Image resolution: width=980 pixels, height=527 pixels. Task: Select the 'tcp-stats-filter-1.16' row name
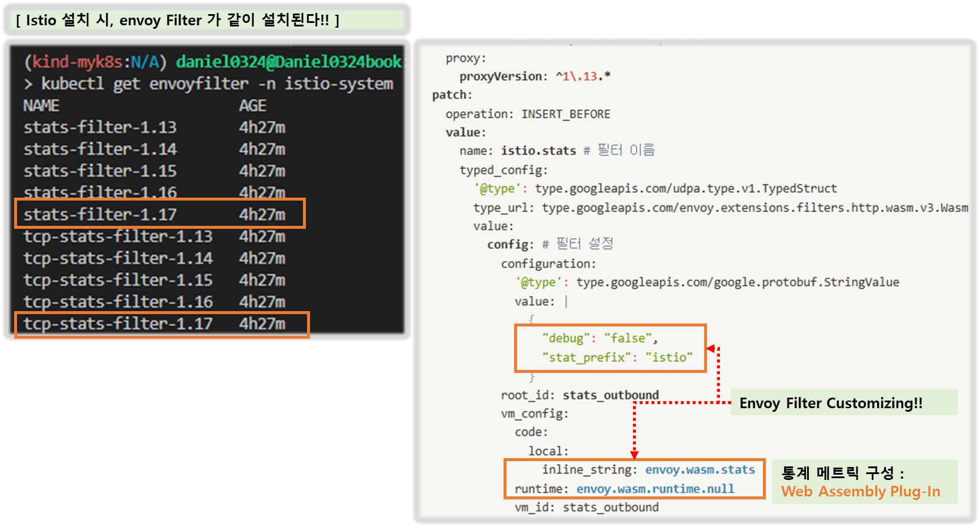(118, 302)
